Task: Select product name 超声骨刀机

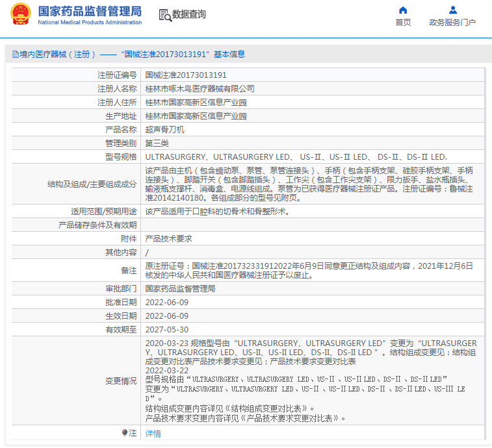Action: 164,129
